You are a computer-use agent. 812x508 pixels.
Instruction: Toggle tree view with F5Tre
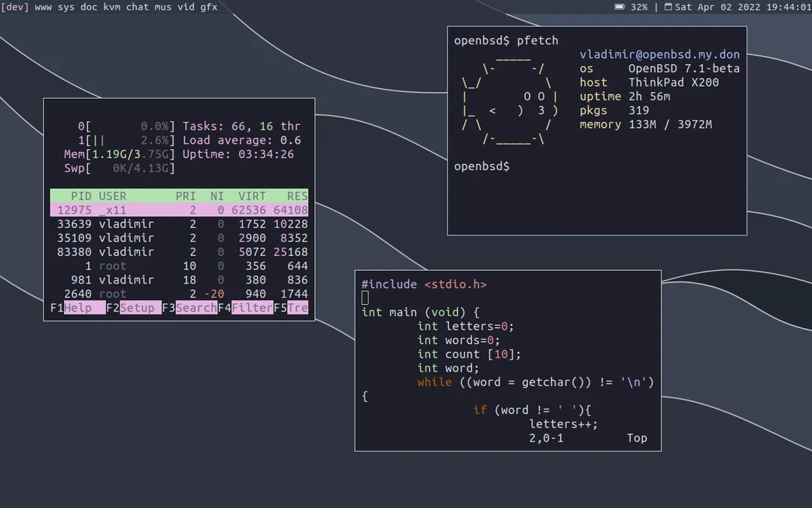coord(293,307)
